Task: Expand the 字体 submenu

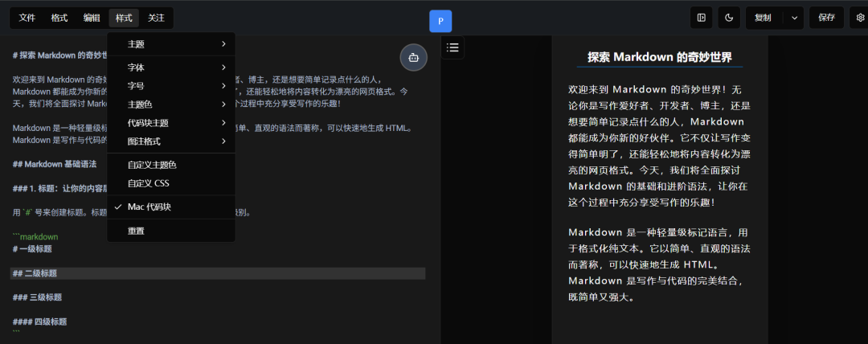Action: [171, 68]
